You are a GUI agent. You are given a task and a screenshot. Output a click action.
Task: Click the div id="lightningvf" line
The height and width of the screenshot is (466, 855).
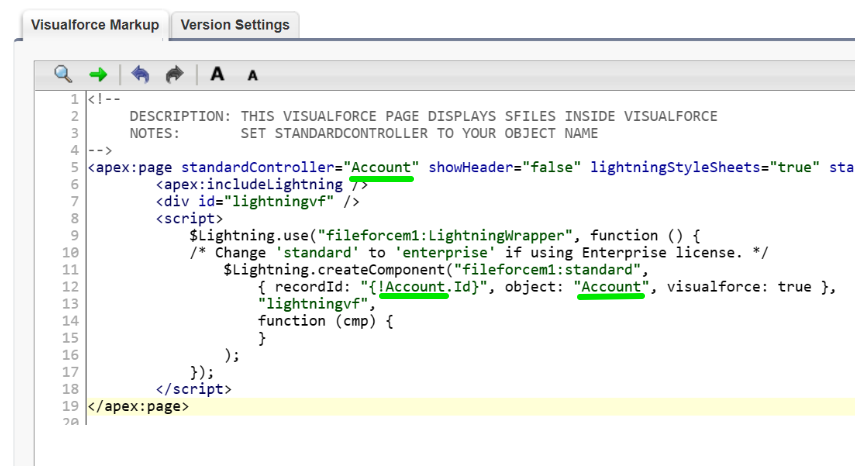point(257,201)
